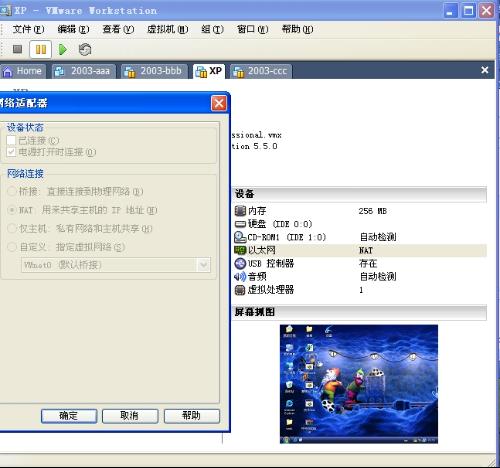Select the 仅主机 host-only radio button

[x=12, y=228]
